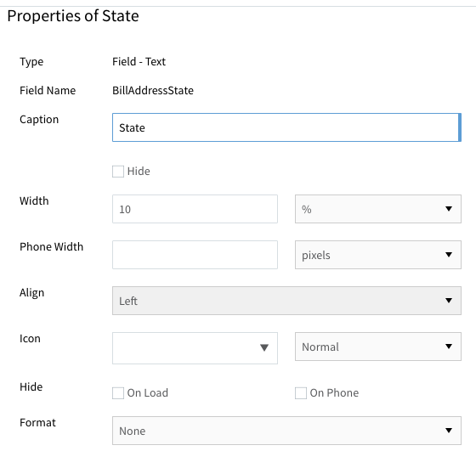Click the arrow icon on Align dropdown
476x451 pixels.
449,301
